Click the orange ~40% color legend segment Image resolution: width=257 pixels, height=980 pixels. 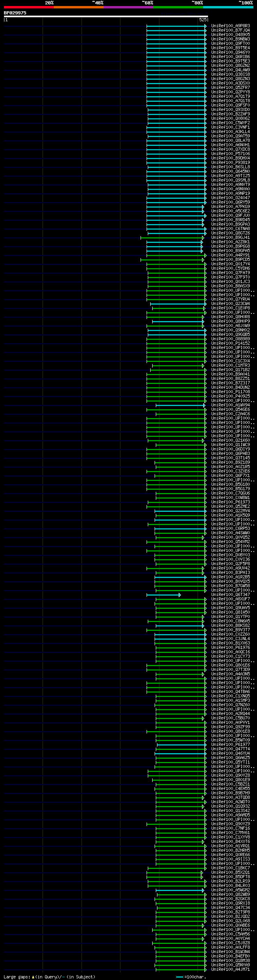[x=79, y=7]
